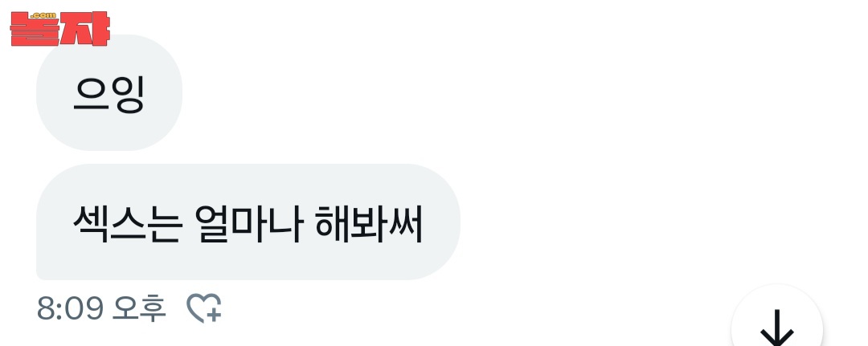This screenshot has width=868, height=346.
Task: Click the 8:09 오후 timestamp
Action: 101,308
